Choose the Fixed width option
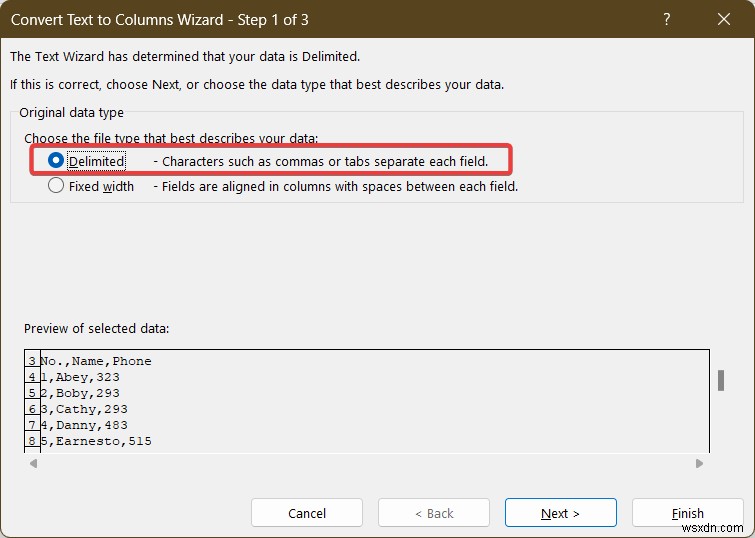This screenshot has height=538, width=755. coord(56,185)
